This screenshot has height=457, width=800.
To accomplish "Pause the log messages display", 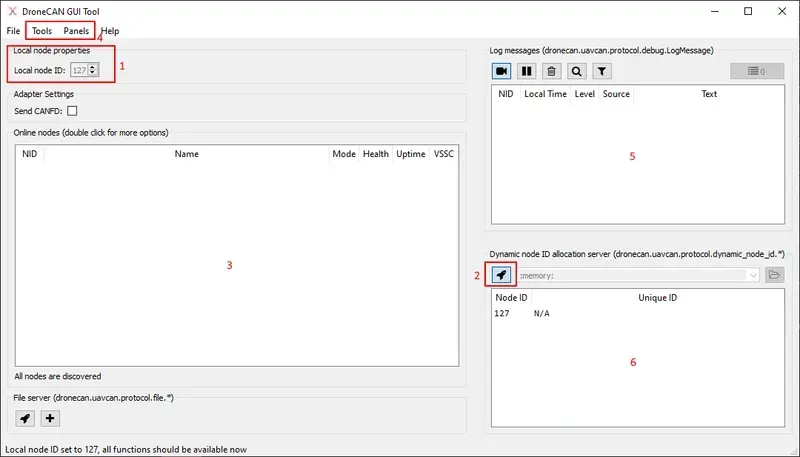I will click(527, 71).
